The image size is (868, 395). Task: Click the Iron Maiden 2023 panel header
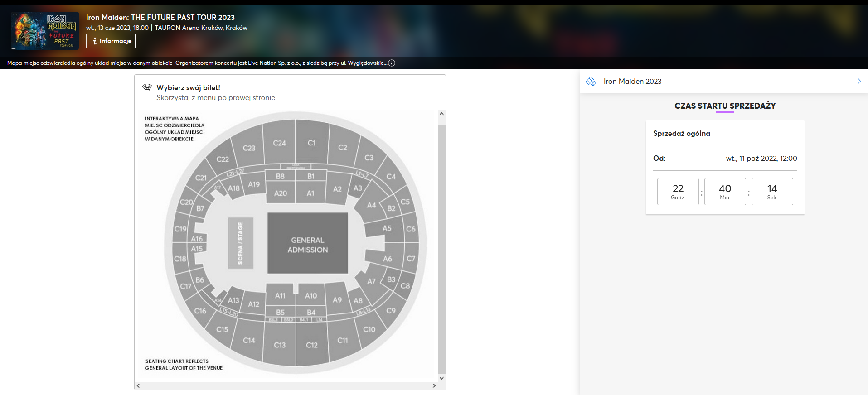tap(724, 81)
